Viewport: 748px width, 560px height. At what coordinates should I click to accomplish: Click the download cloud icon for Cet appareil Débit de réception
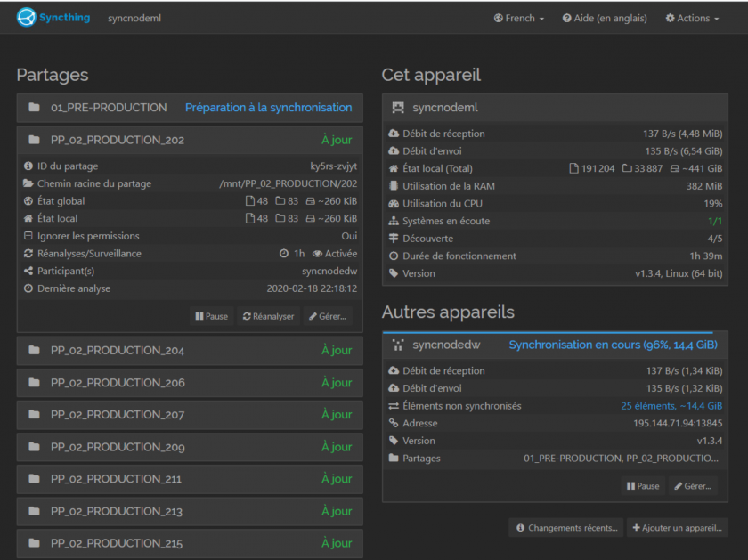(x=394, y=134)
